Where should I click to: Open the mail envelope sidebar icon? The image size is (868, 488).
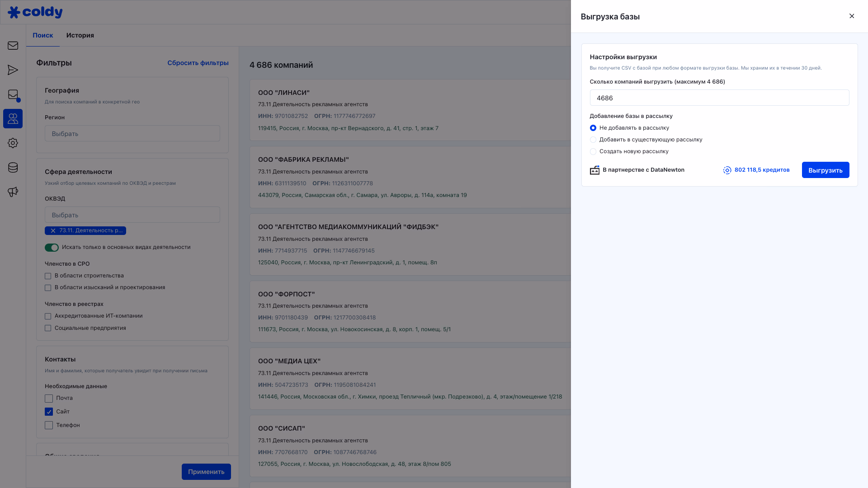point(13,46)
